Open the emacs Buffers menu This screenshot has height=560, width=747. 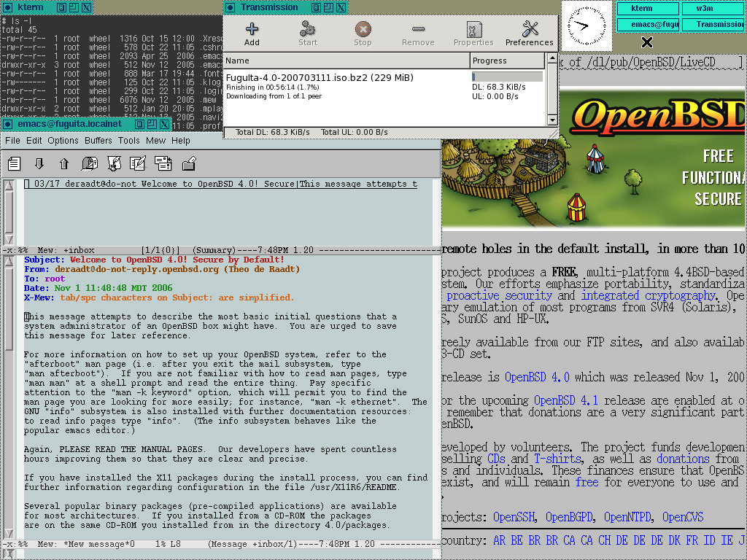click(98, 141)
